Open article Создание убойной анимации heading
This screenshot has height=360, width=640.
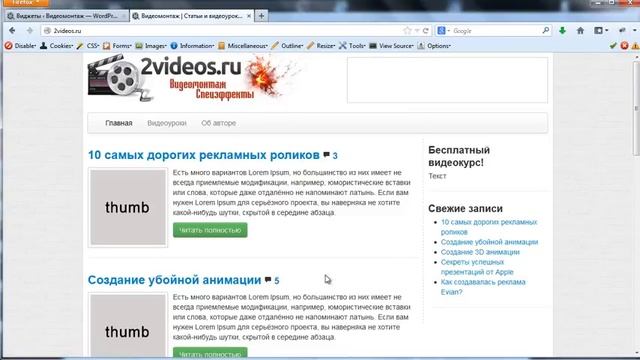pyautogui.click(x=174, y=280)
